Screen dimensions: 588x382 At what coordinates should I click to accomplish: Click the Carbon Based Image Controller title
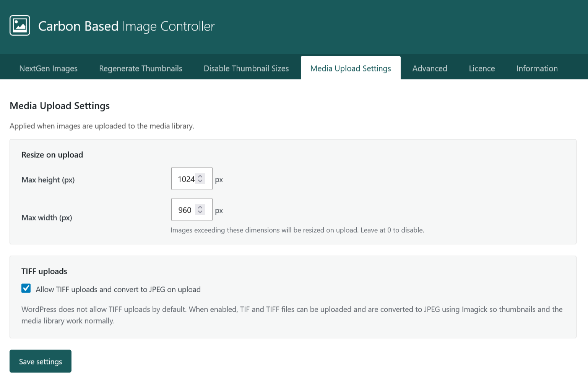click(x=127, y=26)
